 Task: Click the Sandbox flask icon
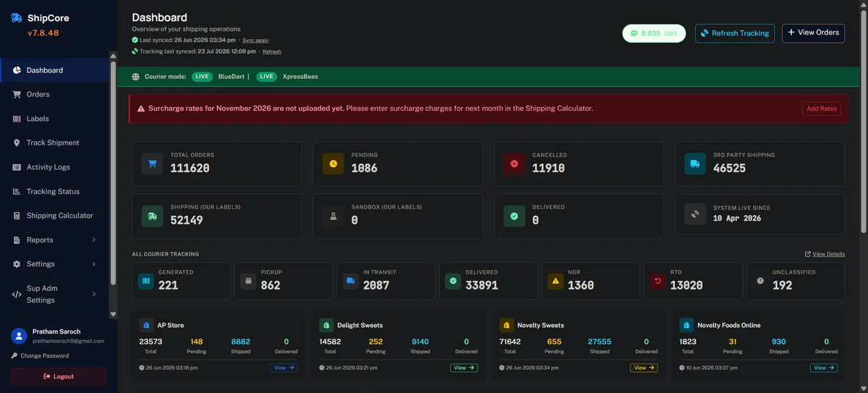point(333,216)
